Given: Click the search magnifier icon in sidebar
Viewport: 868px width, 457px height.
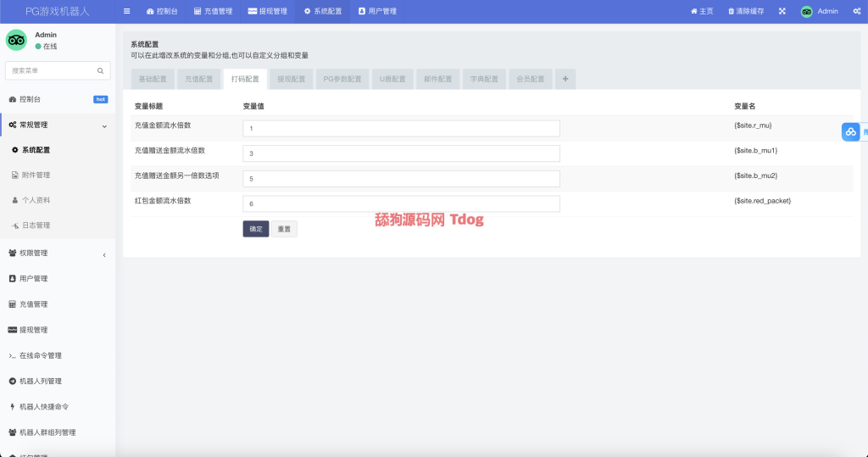Looking at the screenshot, I should pos(100,70).
